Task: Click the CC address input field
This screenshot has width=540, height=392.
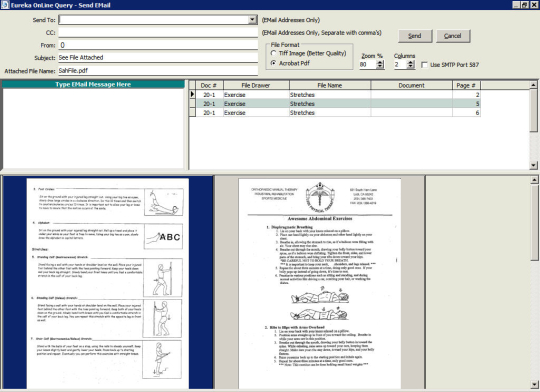Action: [x=158, y=32]
